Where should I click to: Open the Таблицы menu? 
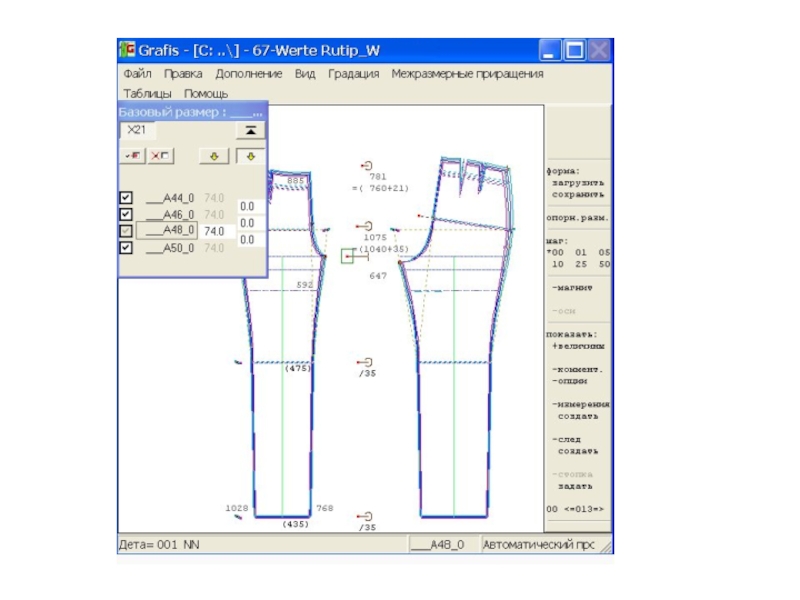(x=145, y=93)
